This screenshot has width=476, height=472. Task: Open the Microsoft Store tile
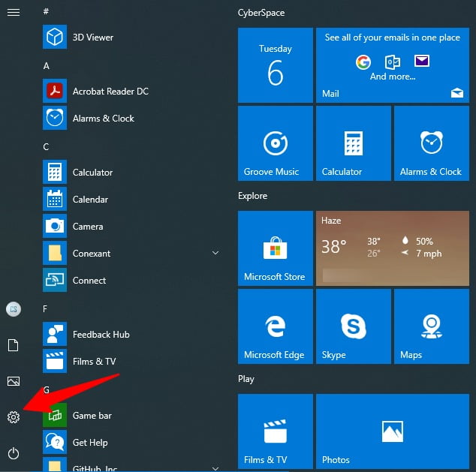tap(276, 248)
